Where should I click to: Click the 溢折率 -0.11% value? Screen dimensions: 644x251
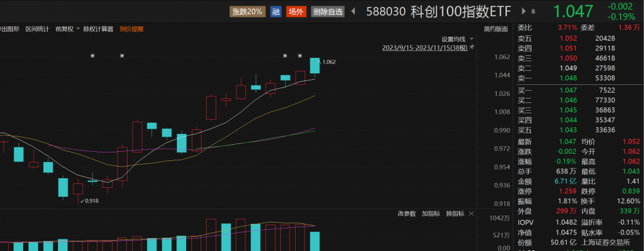pyautogui.click(x=629, y=221)
